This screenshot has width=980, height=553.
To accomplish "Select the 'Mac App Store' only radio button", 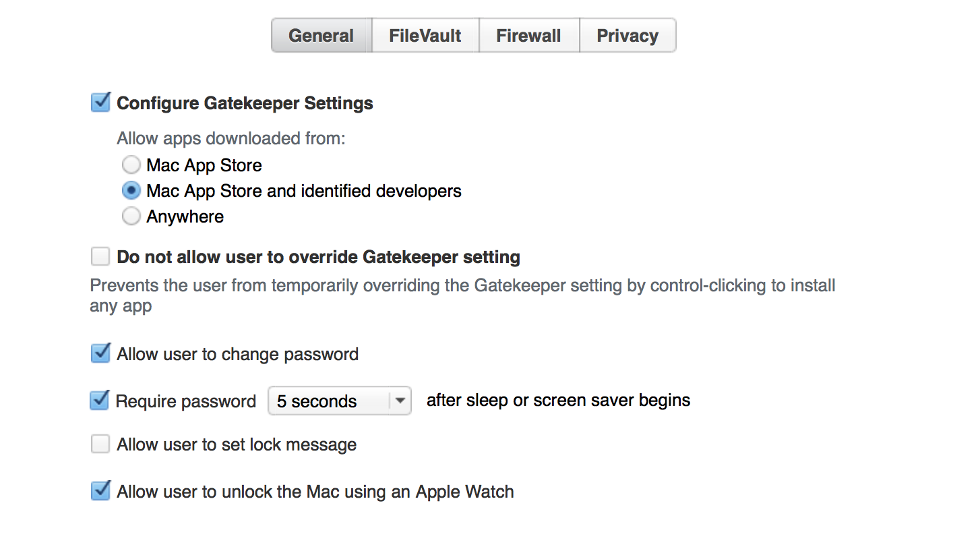I will tap(131, 165).
